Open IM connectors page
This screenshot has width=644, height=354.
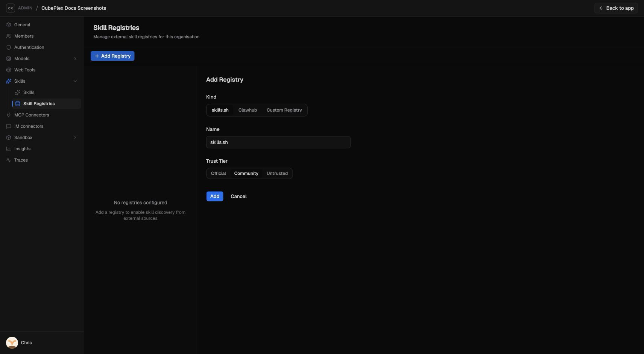42,126
